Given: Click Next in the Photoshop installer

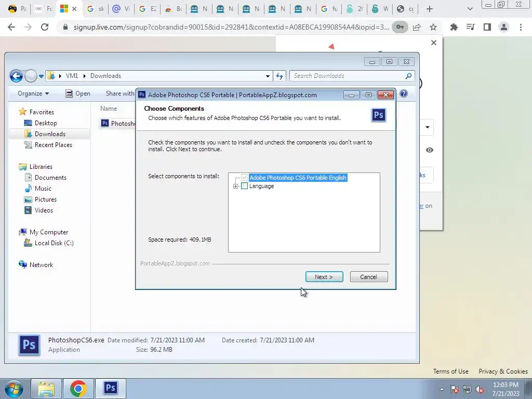Looking at the screenshot, I should pos(324,277).
